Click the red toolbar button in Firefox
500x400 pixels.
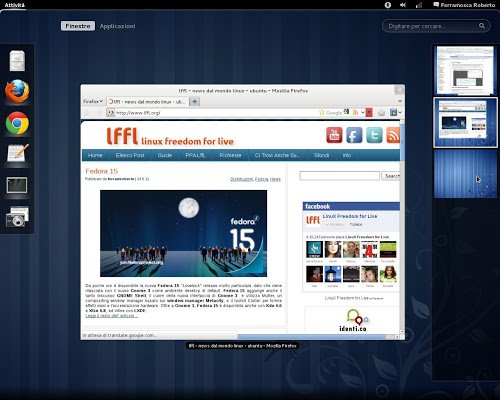(x=369, y=113)
